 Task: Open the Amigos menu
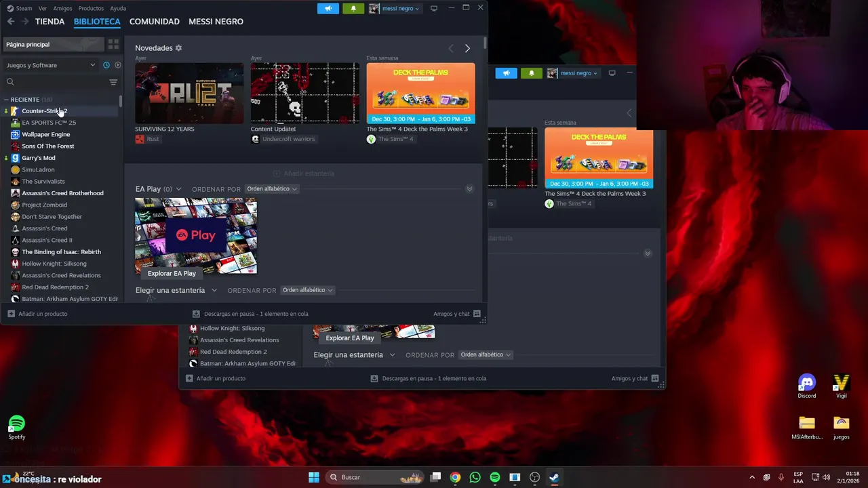(62, 8)
